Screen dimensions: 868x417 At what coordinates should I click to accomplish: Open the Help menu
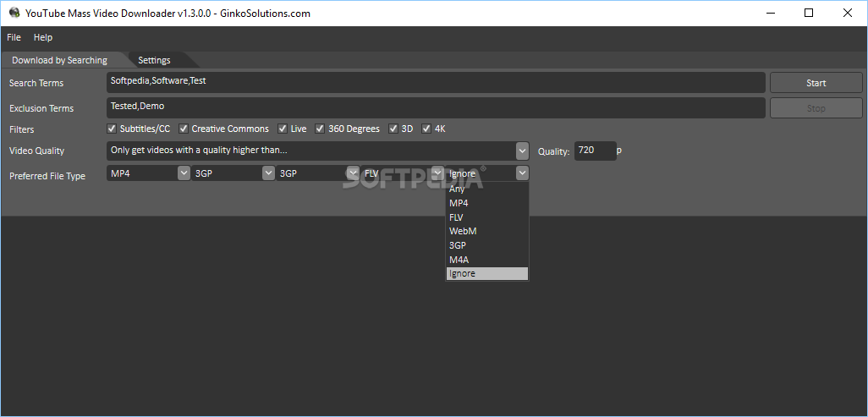click(x=43, y=38)
